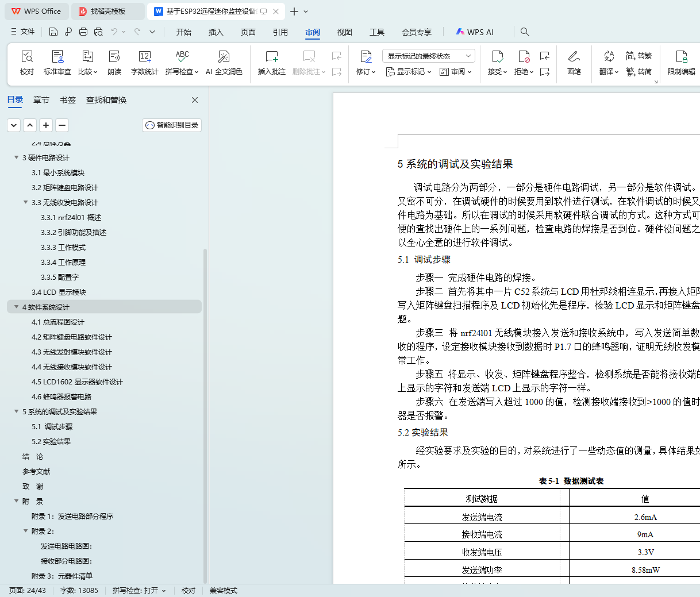Click the collapse-all down chevron in outline
700x597 pixels.
click(x=14, y=125)
